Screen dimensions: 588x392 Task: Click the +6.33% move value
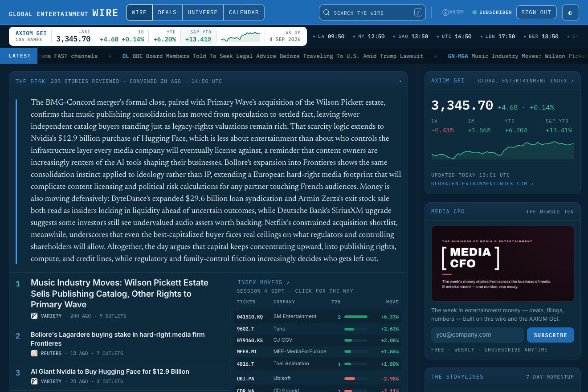(390, 317)
